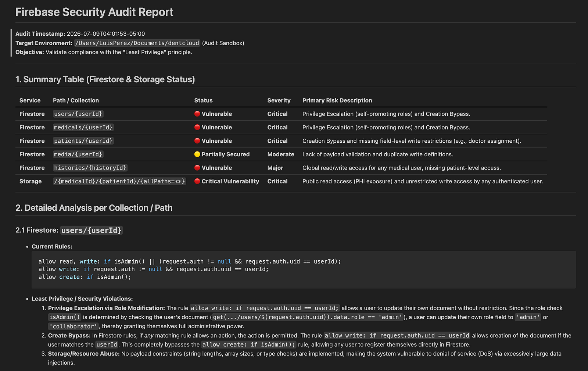Click the histories/{historyId} path cell

[x=90, y=168]
